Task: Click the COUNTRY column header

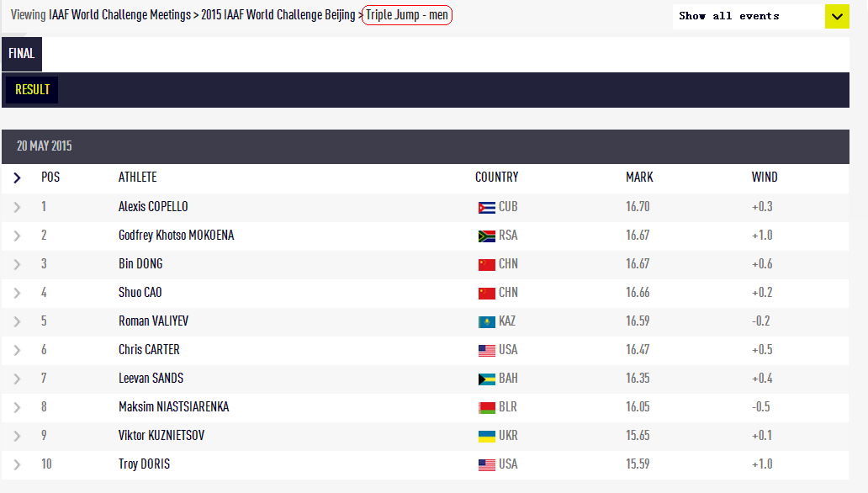Action: [x=496, y=178]
